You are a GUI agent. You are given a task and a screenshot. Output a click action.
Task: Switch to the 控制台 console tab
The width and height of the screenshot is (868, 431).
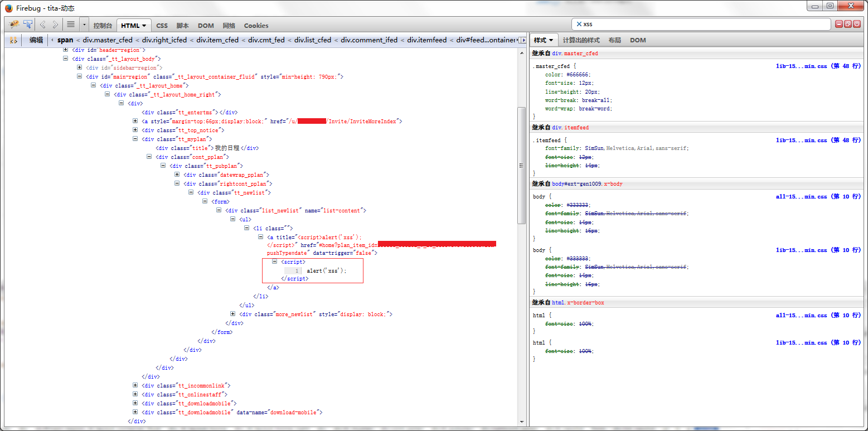pyautogui.click(x=103, y=26)
